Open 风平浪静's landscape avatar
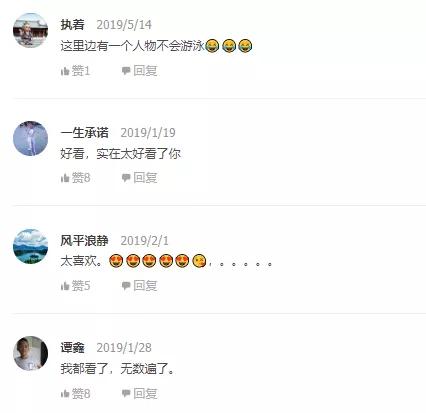Image resolution: width=426 pixels, height=413 pixels. pyautogui.click(x=30, y=246)
